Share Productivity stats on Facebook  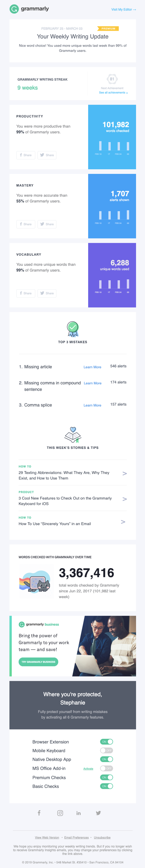coord(26,155)
